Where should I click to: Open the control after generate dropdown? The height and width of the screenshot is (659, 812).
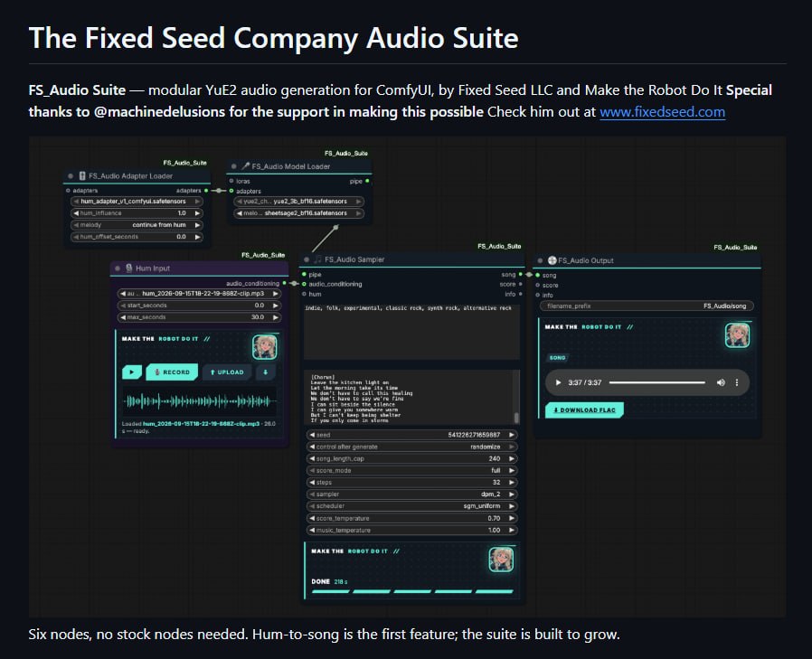(411, 447)
